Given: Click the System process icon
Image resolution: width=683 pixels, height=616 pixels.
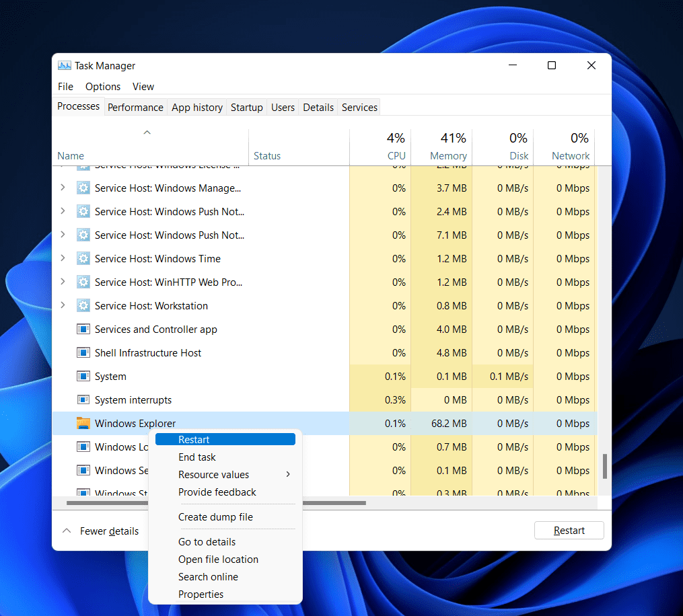Looking at the screenshot, I should pos(83,376).
